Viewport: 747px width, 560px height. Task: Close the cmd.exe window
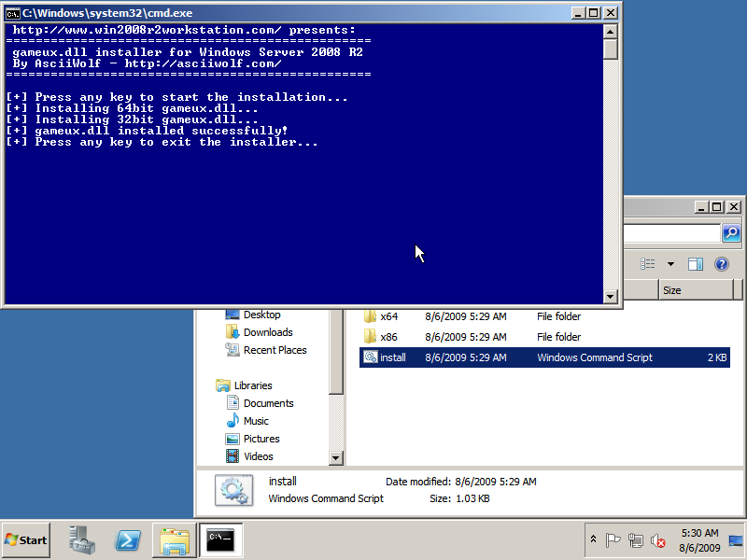[611, 13]
